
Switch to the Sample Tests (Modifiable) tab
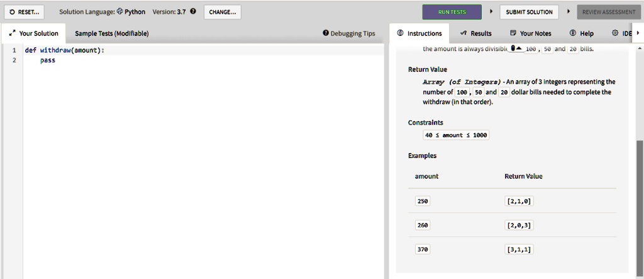click(111, 33)
